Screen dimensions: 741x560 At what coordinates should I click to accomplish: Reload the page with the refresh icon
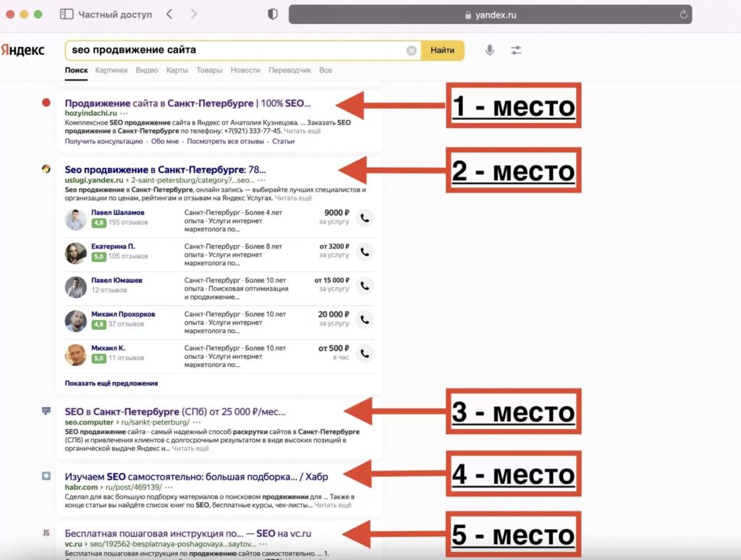(683, 14)
